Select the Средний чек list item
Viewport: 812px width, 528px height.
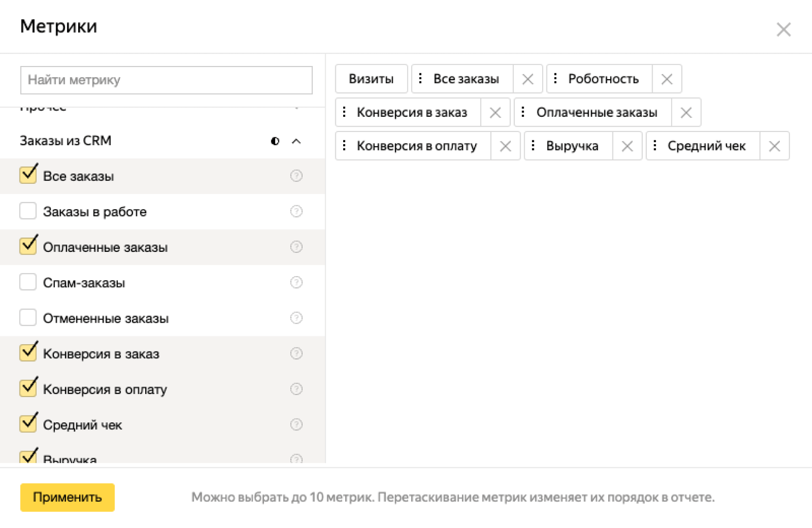83,425
